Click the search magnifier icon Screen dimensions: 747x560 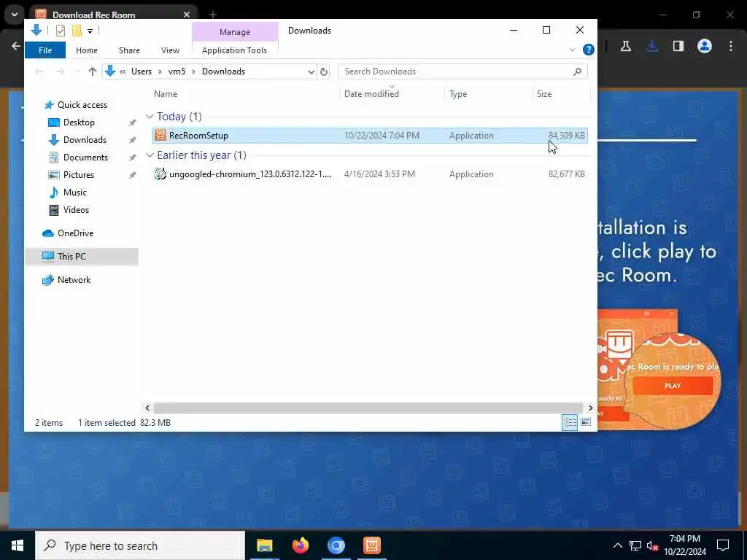point(578,71)
